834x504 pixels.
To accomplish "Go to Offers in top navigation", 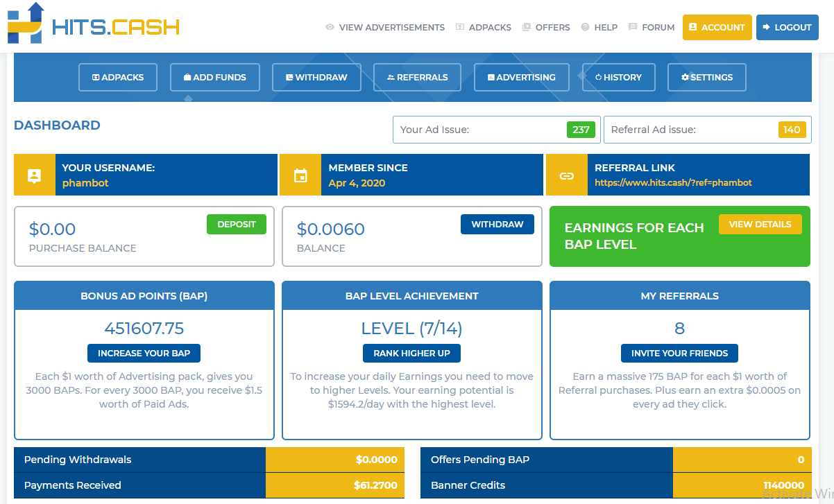I will [553, 28].
